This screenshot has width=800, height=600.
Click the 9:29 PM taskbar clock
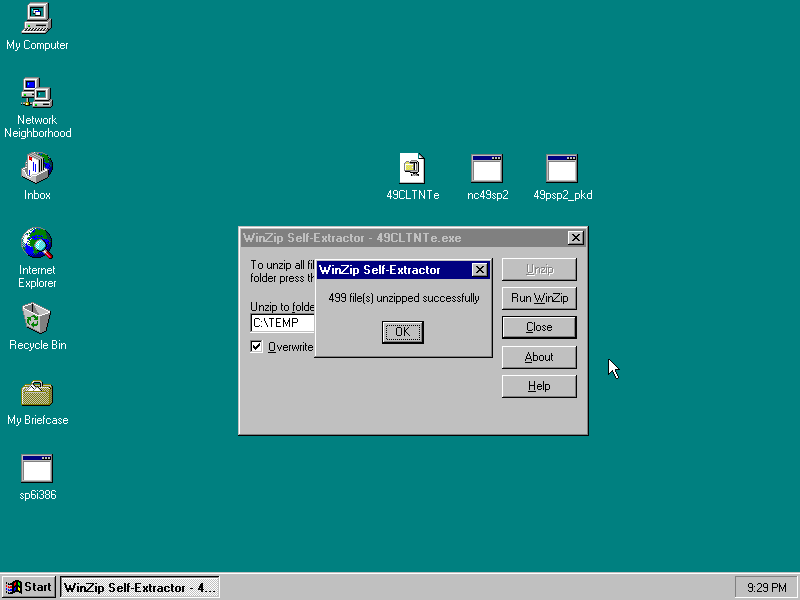[x=766, y=588]
